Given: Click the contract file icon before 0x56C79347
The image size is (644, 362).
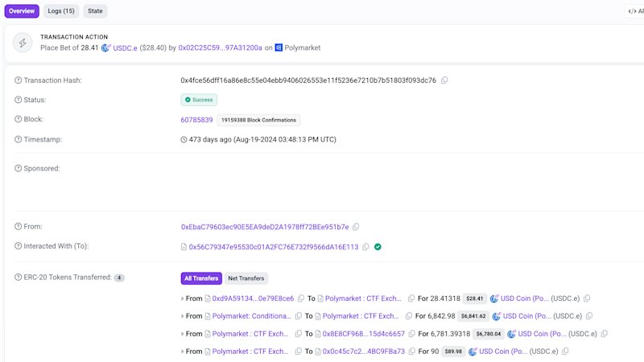Looking at the screenshot, I should tap(184, 247).
